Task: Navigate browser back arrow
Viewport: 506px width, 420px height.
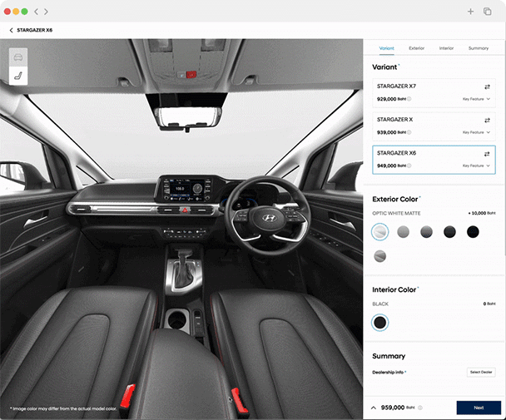Action: [x=36, y=12]
